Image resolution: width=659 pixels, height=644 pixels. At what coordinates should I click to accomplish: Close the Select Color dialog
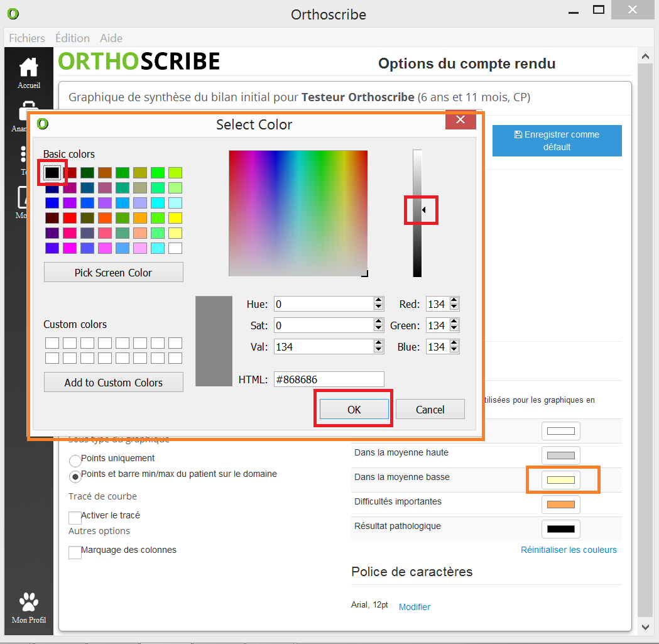pyautogui.click(x=460, y=120)
